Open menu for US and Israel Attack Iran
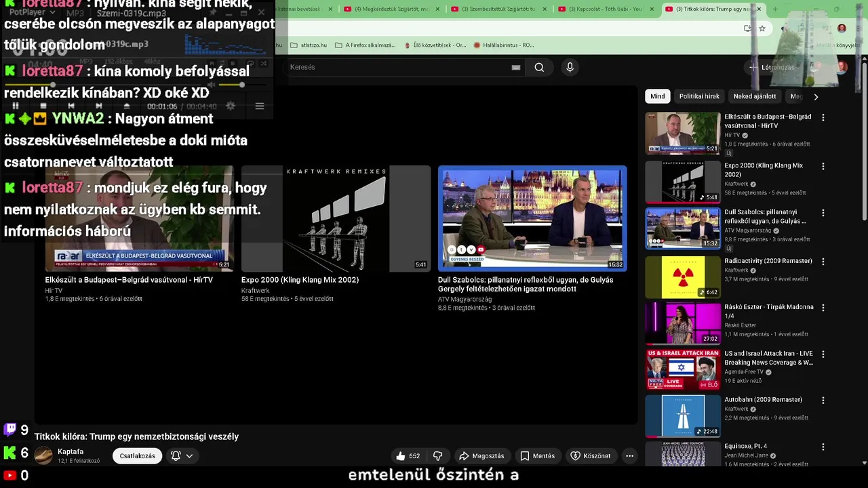The width and height of the screenshot is (868, 488). (x=823, y=354)
